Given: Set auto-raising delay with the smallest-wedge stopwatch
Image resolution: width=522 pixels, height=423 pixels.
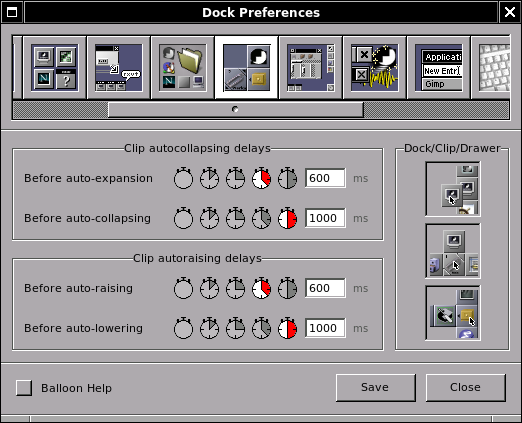Looking at the screenshot, I should tap(209, 288).
